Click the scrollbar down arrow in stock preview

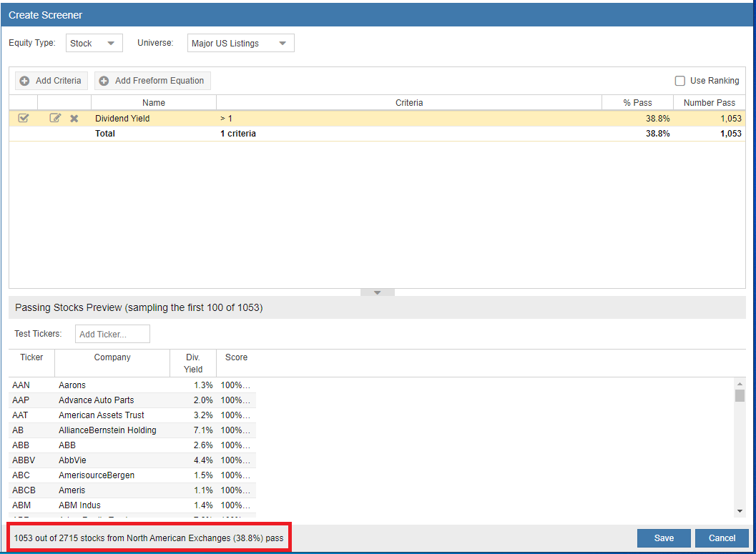pos(740,511)
